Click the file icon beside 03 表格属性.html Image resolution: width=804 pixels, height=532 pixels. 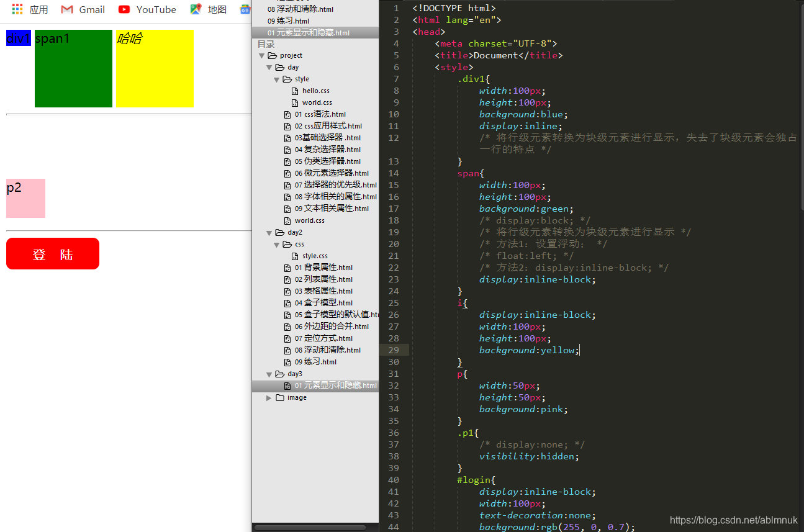click(x=287, y=291)
